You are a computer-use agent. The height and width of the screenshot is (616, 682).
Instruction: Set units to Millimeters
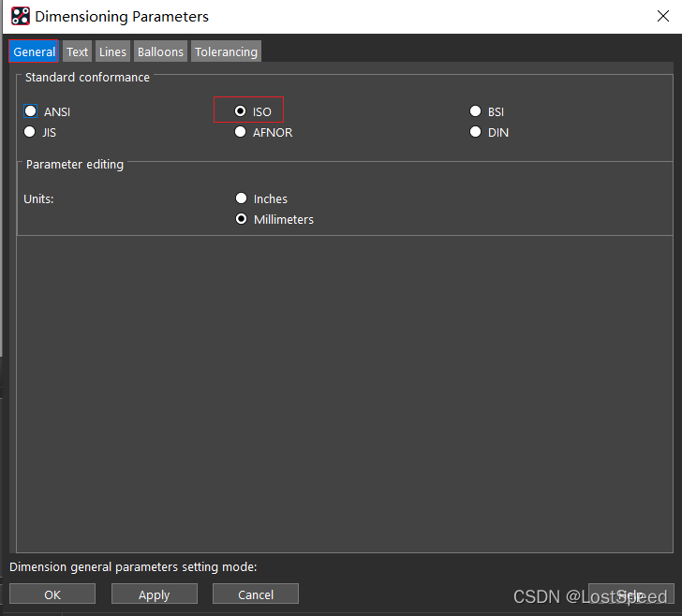242,219
